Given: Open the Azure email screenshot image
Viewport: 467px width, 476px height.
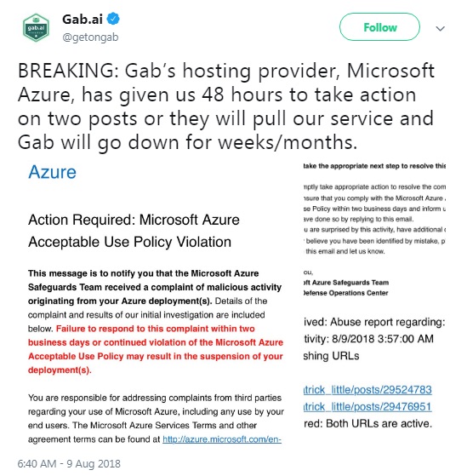Looking at the screenshot, I should click(x=156, y=304).
